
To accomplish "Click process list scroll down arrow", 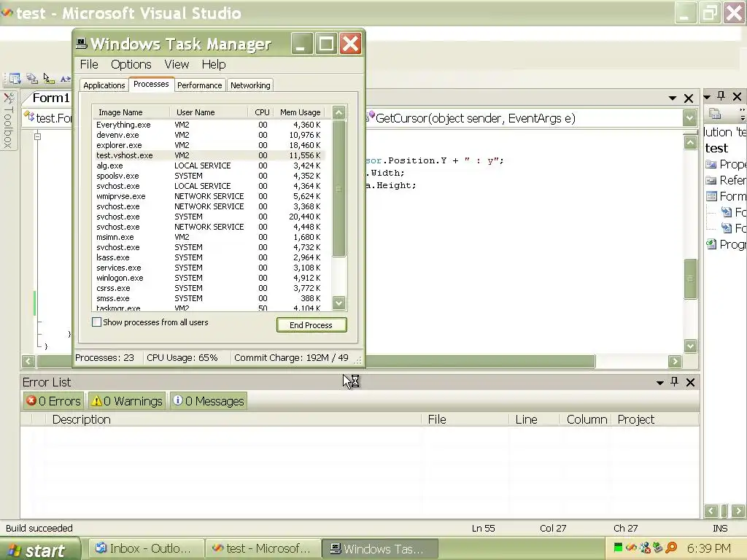I will pyautogui.click(x=338, y=303).
